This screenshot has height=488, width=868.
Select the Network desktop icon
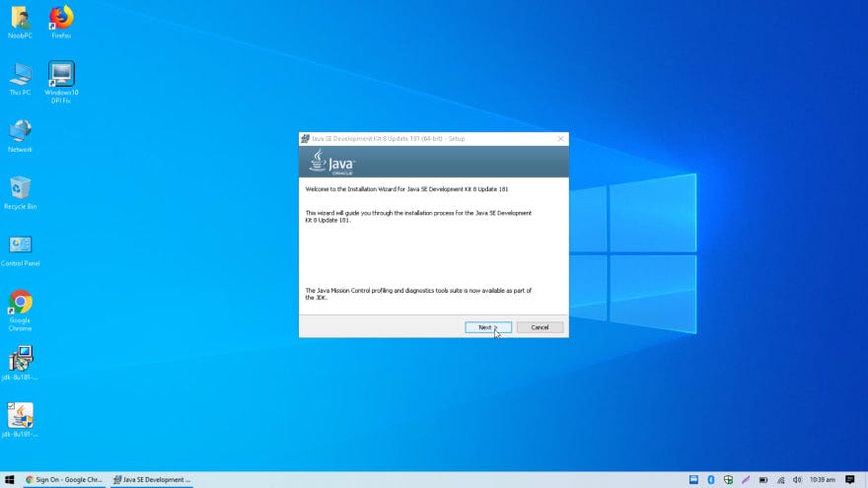(x=20, y=136)
